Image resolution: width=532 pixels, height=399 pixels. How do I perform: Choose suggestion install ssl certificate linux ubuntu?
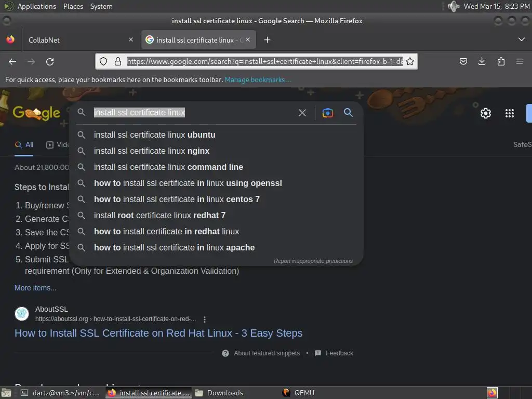[217, 135]
